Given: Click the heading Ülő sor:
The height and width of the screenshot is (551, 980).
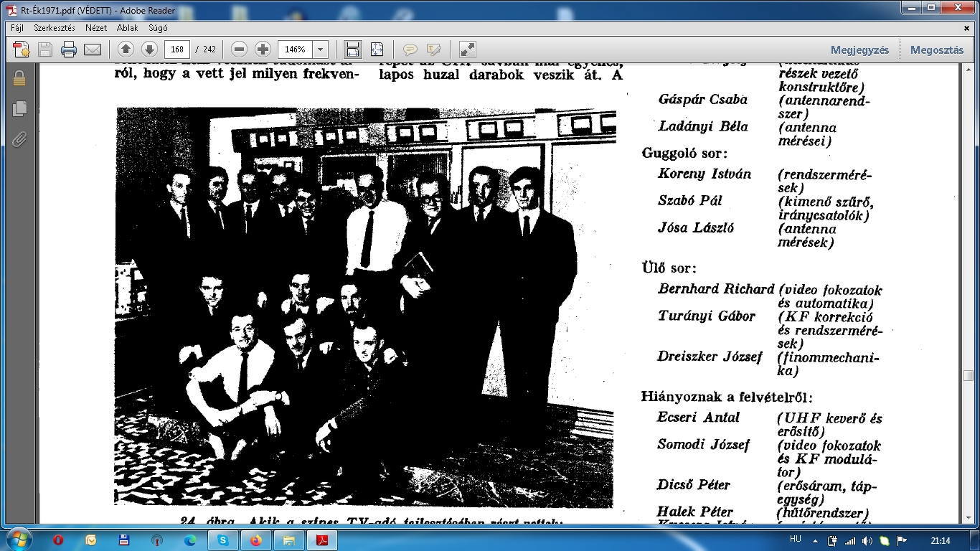Looking at the screenshot, I should click(x=669, y=269).
